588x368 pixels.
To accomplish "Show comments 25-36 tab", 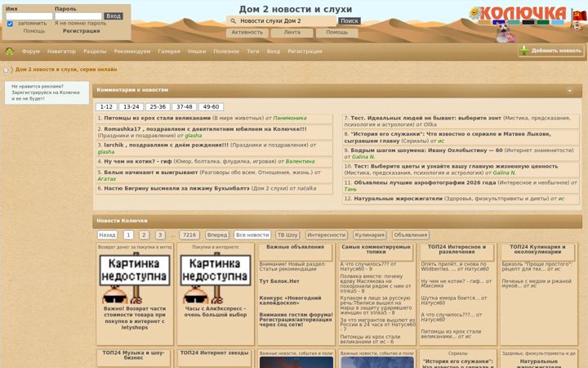I will pyautogui.click(x=158, y=107).
